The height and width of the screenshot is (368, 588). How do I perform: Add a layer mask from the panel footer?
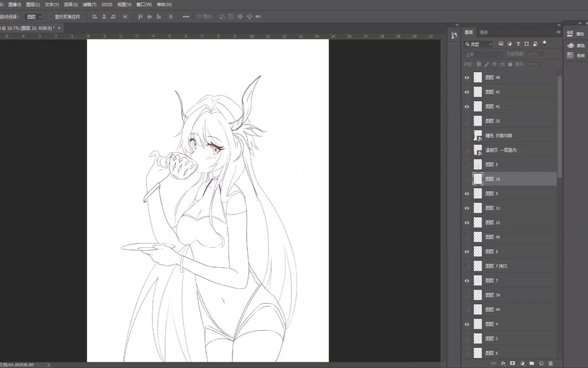pos(512,363)
